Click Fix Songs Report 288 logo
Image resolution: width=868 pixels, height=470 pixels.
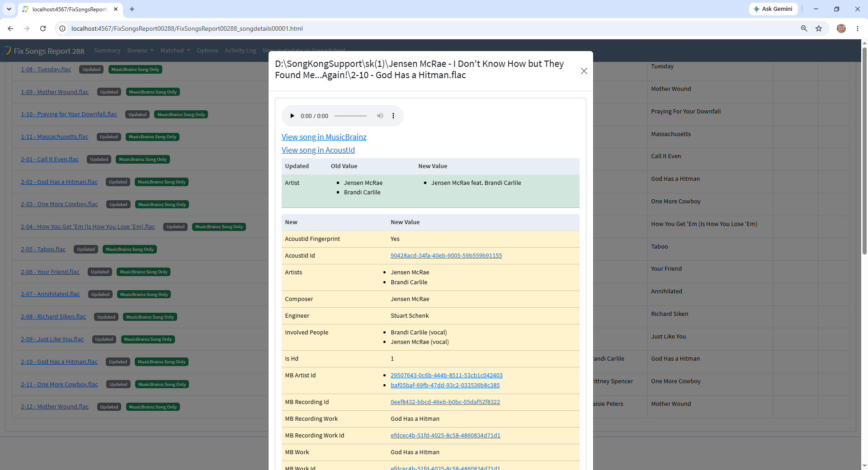[43, 51]
